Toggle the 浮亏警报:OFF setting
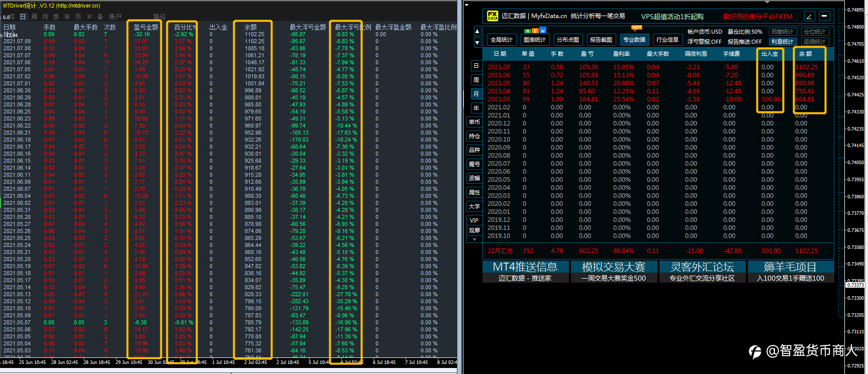 pos(704,42)
